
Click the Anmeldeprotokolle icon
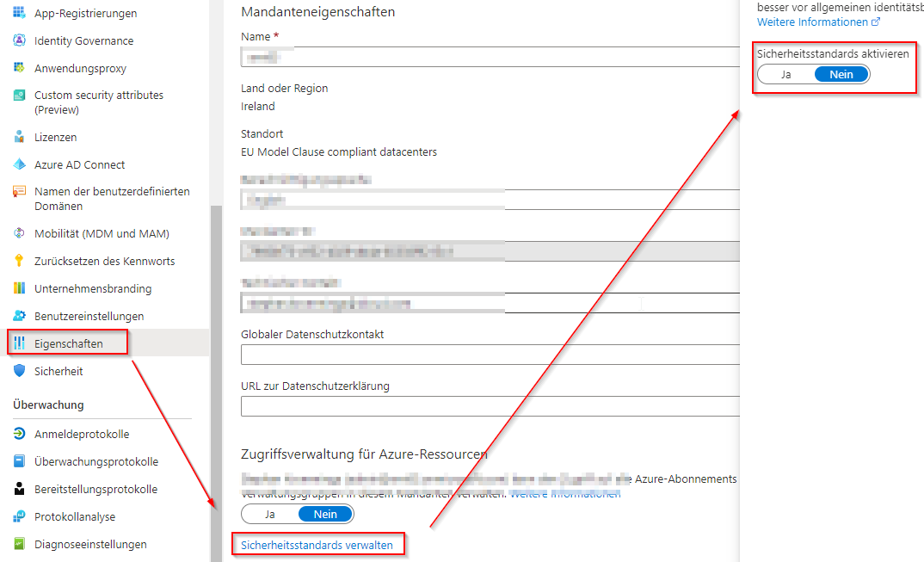(x=19, y=434)
